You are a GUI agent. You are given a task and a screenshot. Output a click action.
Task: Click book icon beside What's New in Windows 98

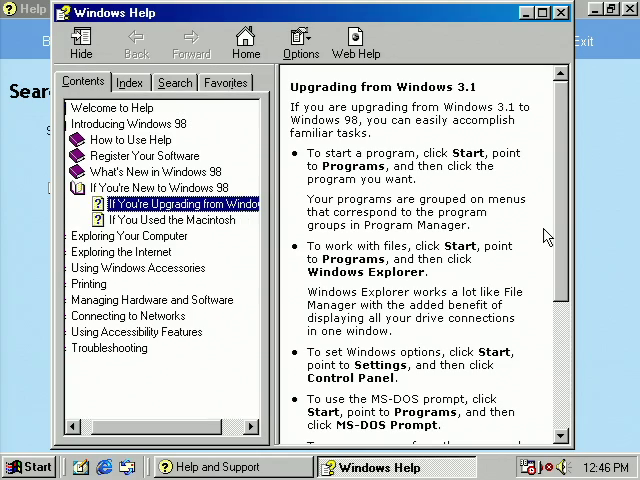77,172
